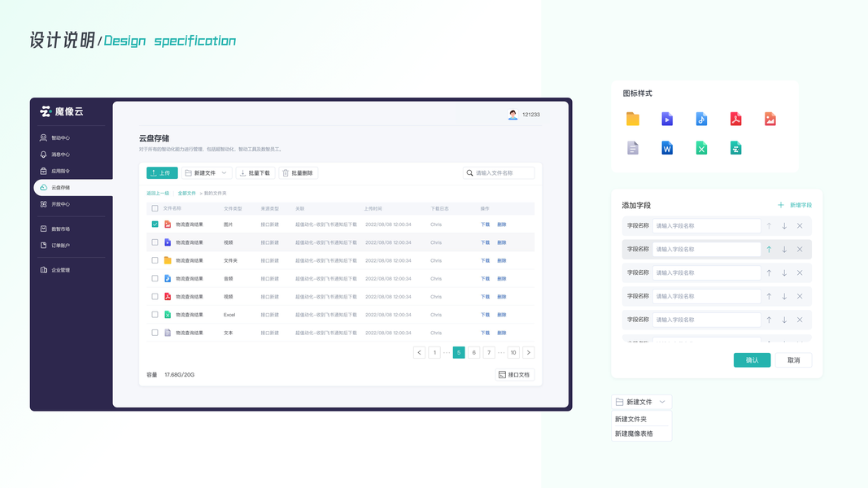
Task: Click the 返回上一级 breadcrumb link
Action: pyautogui.click(x=158, y=193)
